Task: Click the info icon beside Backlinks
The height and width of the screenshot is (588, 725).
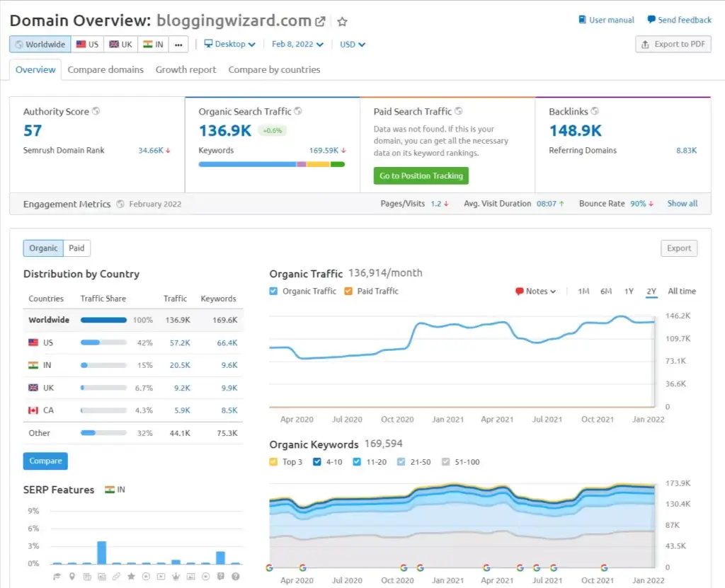Action: 595,111
